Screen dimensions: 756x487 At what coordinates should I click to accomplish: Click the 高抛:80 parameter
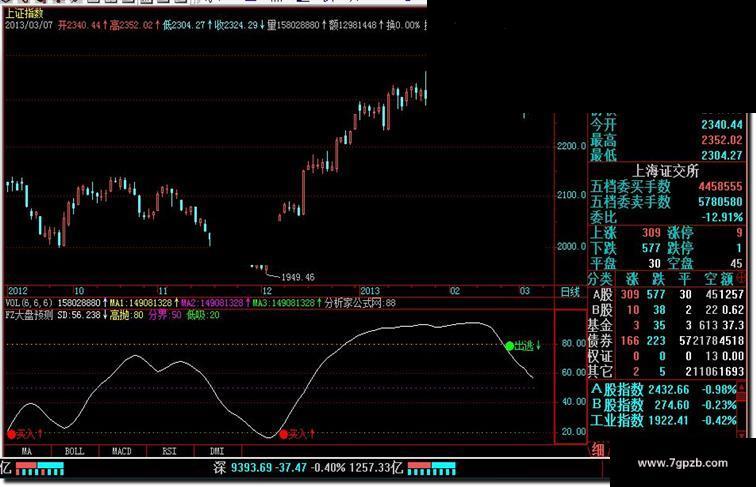[x=126, y=315]
